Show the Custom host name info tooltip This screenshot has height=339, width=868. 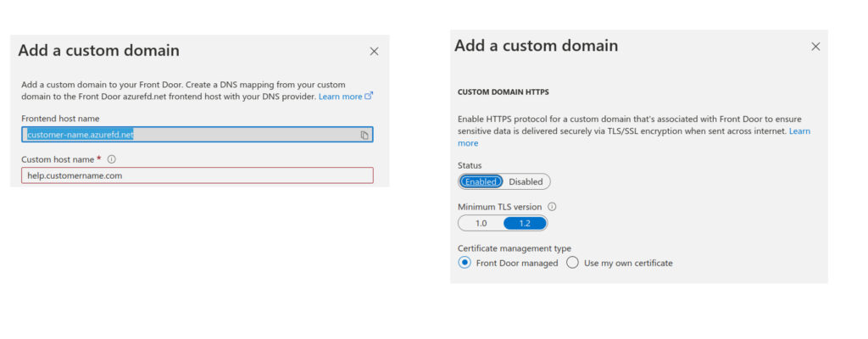pyautogui.click(x=111, y=159)
